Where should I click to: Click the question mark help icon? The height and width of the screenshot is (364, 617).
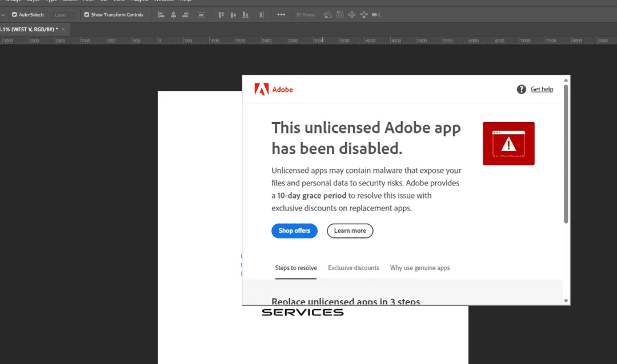(x=522, y=89)
